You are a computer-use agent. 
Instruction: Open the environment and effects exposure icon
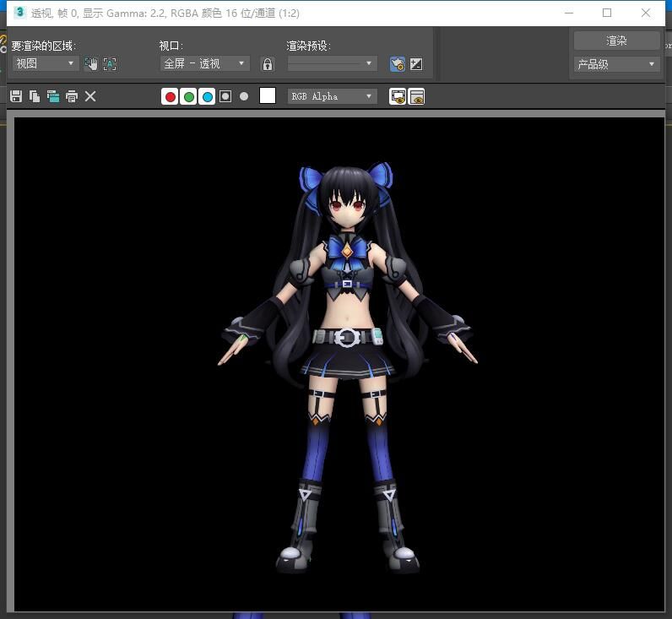pyautogui.click(x=415, y=64)
